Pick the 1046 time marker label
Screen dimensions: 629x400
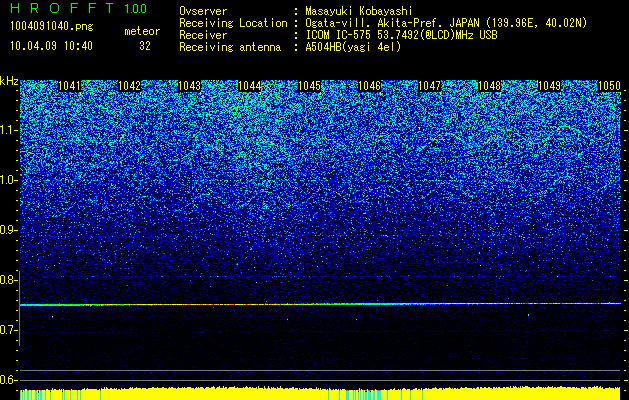(x=369, y=86)
